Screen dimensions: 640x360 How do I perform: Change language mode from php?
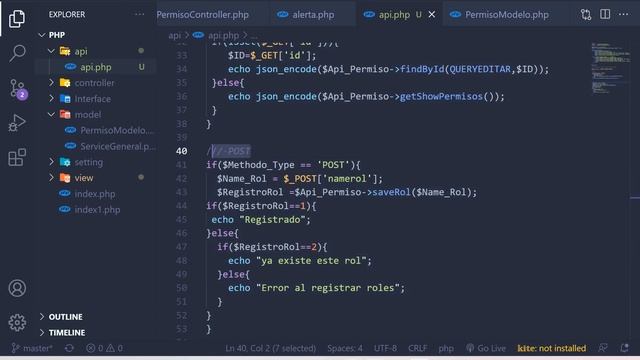pyautogui.click(x=446, y=348)
